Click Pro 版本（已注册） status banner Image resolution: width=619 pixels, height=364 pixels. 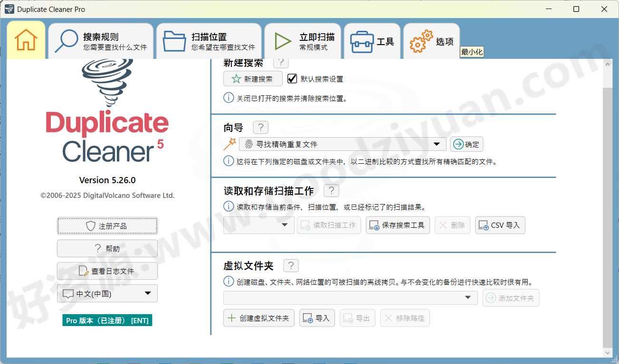click(x=107, y=320)
